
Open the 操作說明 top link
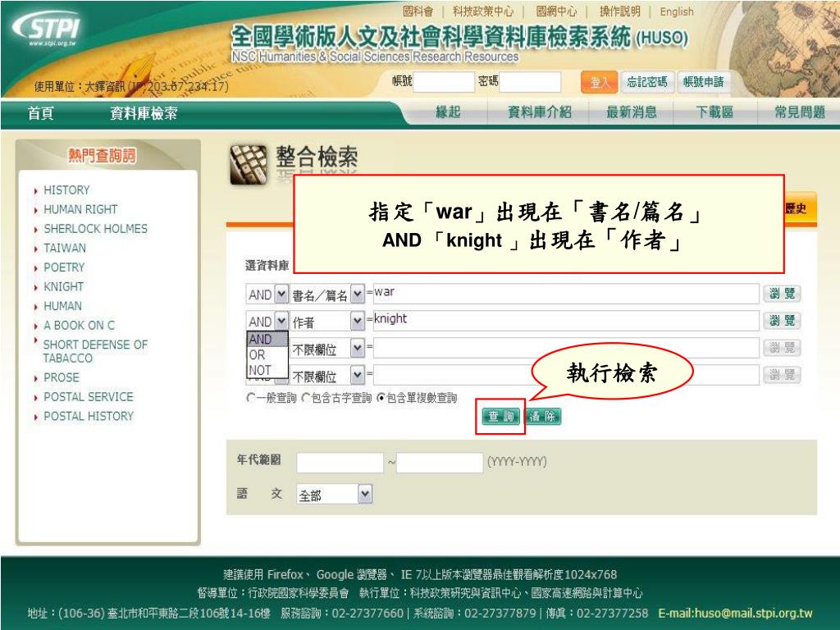[x=619, y=11]
